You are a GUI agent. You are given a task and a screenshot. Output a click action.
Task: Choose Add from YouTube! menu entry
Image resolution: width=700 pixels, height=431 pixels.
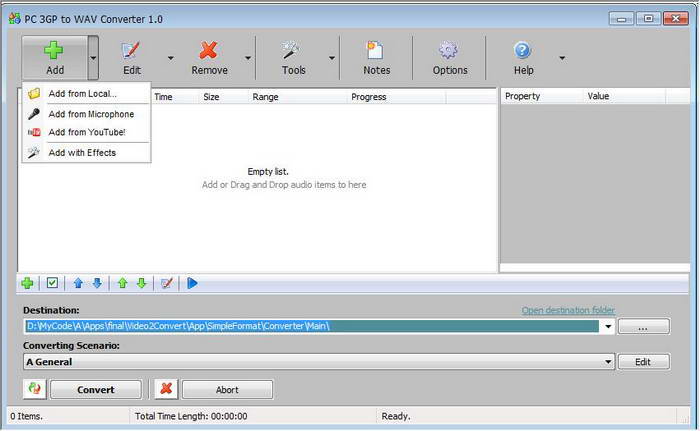[x=87, y=132]
